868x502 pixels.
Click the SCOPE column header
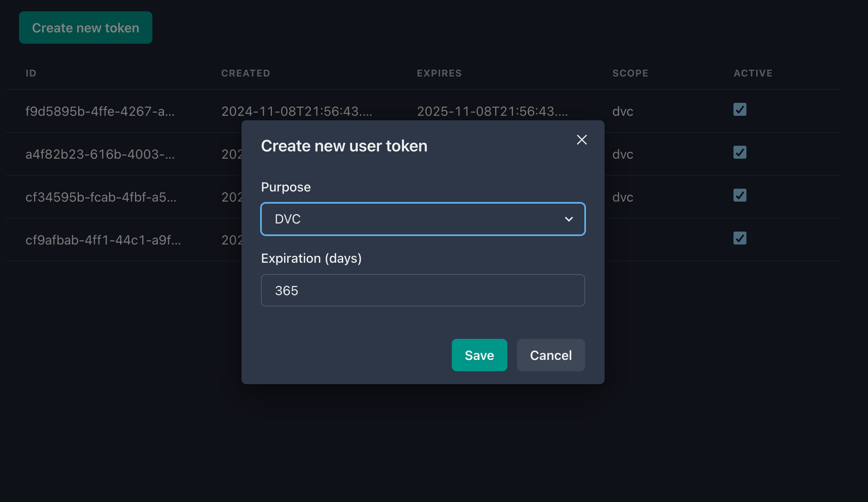tap(630, 73)
